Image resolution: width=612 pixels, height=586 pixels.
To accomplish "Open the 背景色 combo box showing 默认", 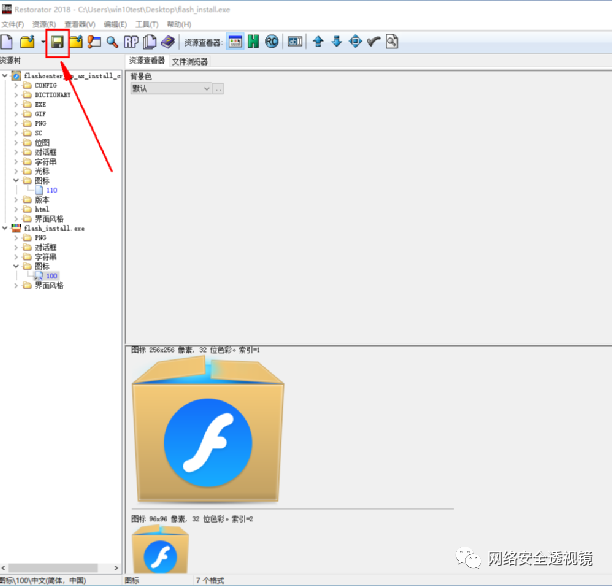I will click(x=171, y=89).
